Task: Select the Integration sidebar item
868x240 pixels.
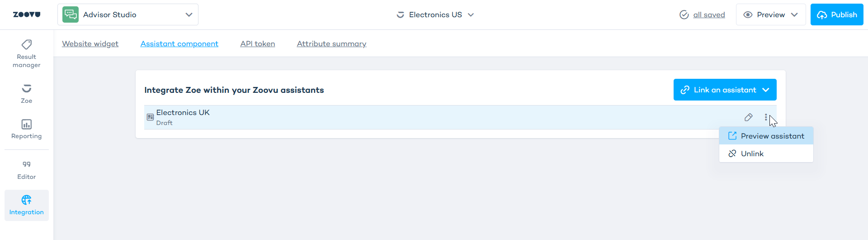Action: click(27, 205)
